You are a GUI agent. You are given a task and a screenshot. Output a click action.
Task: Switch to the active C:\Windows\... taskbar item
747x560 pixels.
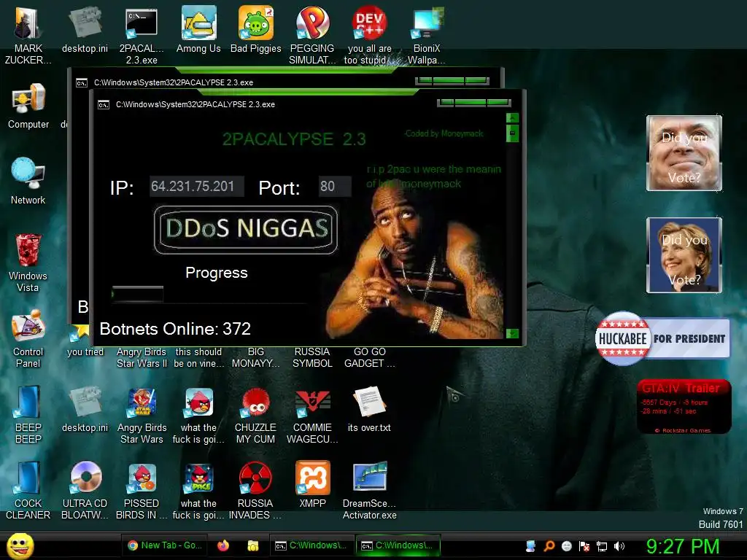[x=398, y=545]
